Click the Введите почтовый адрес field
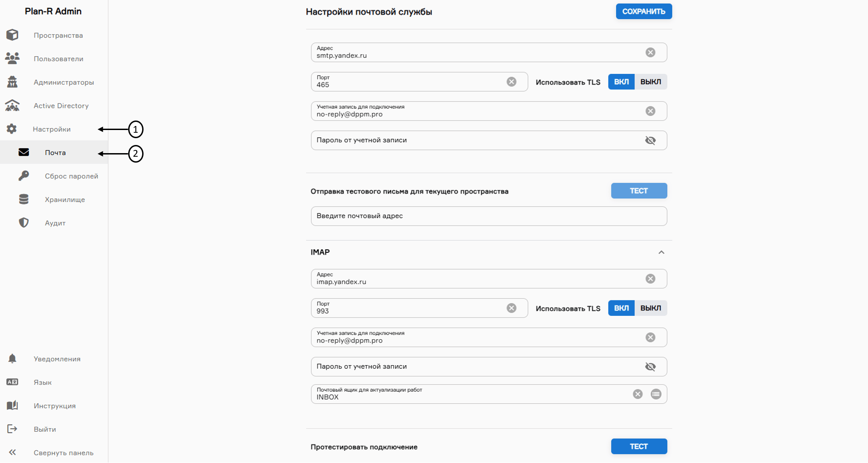Image resolution: width=868 pixels, height=463 pixels. tap(488, 216)
